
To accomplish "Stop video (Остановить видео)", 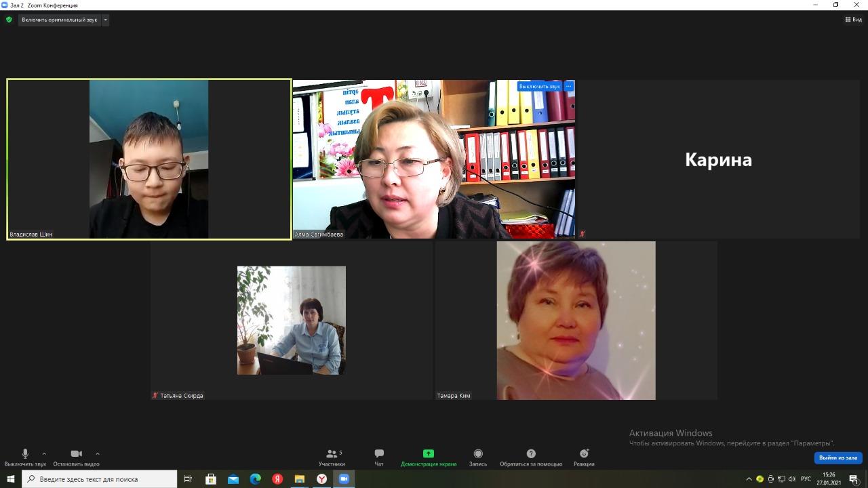I will point(76,457).
